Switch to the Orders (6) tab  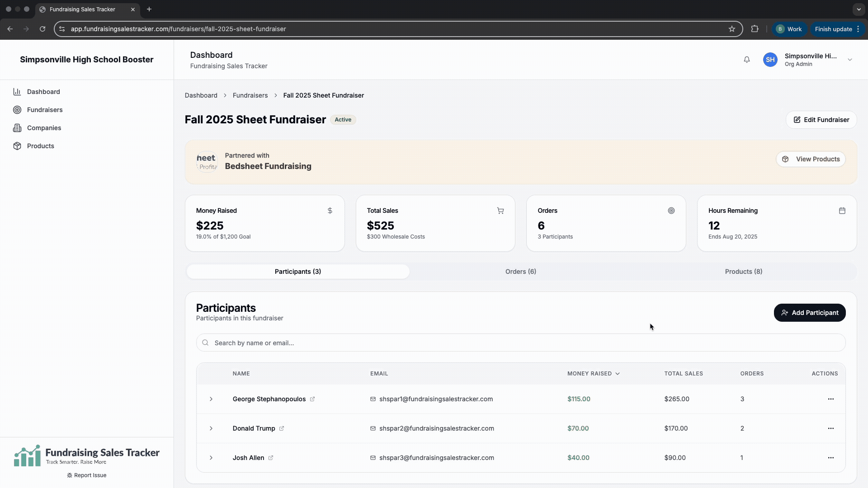click(x=520, y=272)
